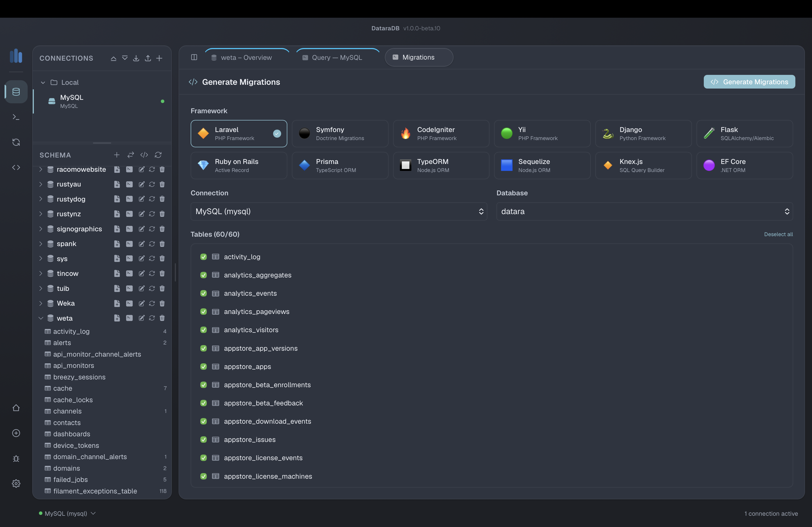Uncheck the analytics_pageviews table checkbox
Image resolution: width=812 pixels, height=527 pixels.
click(204, 312)
